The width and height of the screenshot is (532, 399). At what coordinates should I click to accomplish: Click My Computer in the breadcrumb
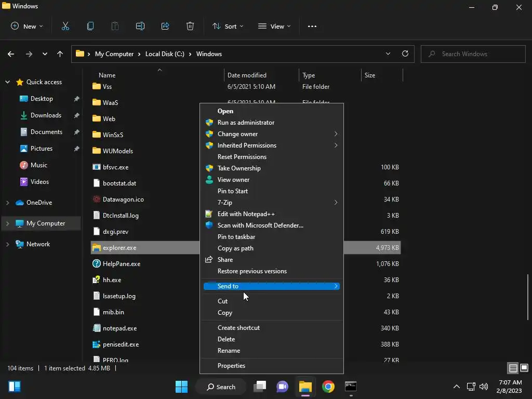point(114,54)
